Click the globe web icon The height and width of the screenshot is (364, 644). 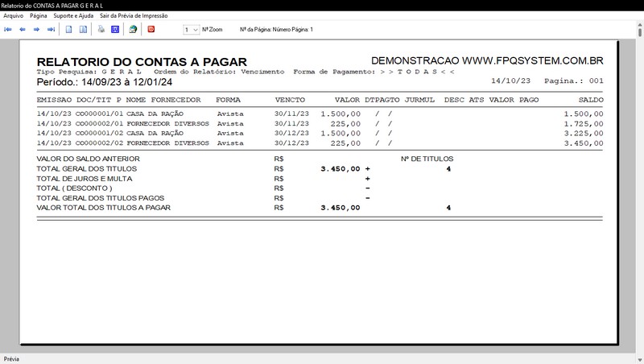(133, 30)
